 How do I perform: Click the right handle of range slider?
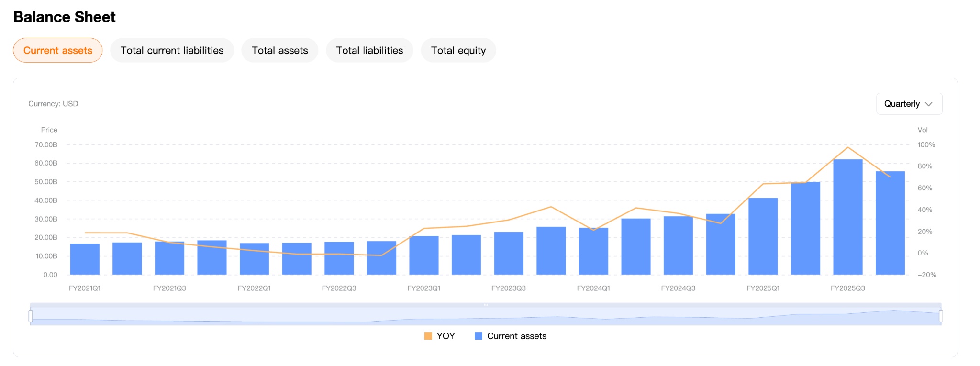941,316
